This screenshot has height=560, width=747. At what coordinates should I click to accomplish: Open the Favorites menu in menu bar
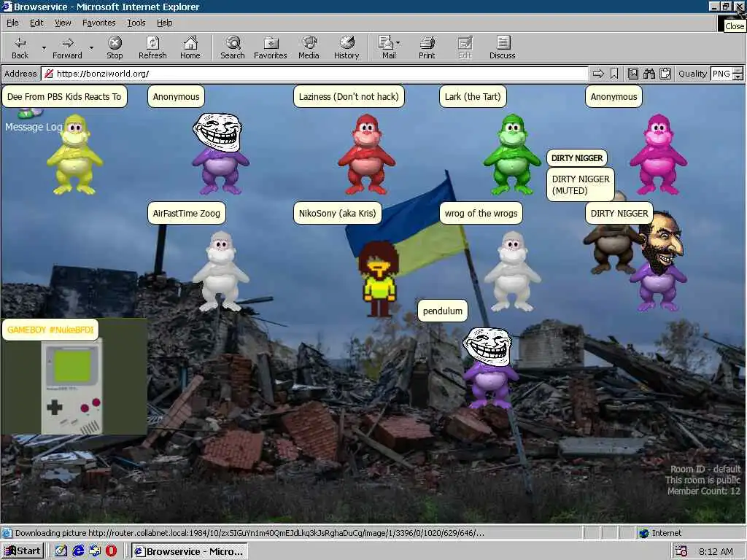(99, 23)
